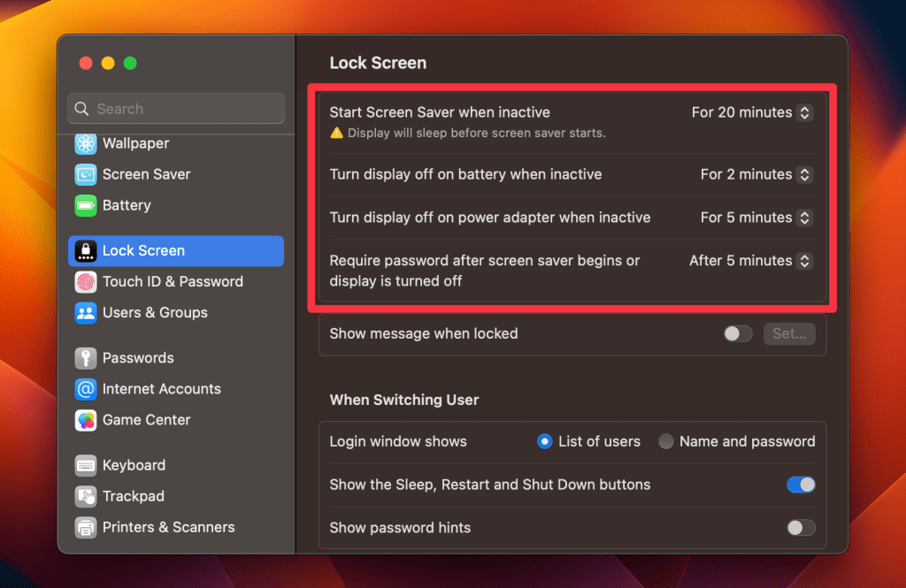The height and width of the screenshot is (588, 906).
Task: Disable Sleep, Restart and Shut Down buttons toggle
Action: click(x=801, y=485)
